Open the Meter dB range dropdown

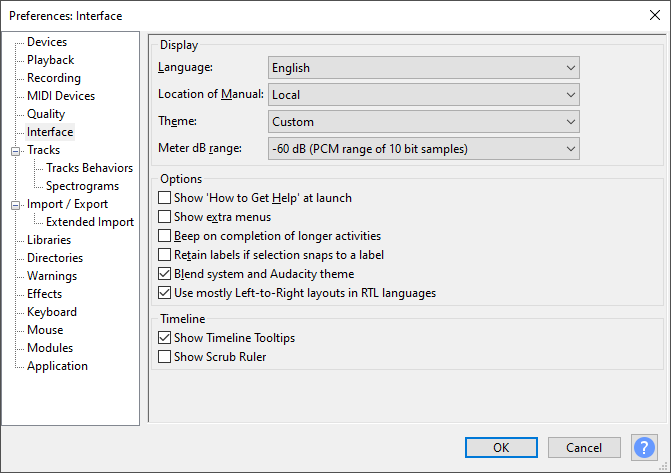point(424,149)
